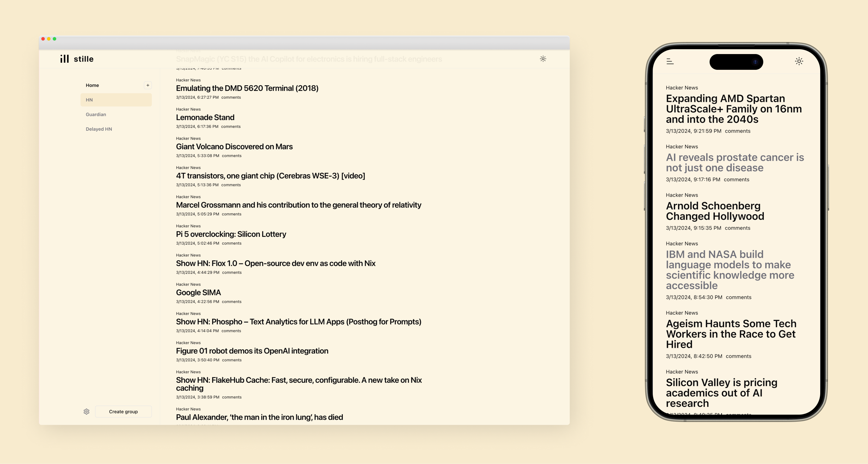The width and height of the screenshot is (868, 464).
Task: Open Figure 01 robot demos OpenAI integration
Action: point(252,351)
